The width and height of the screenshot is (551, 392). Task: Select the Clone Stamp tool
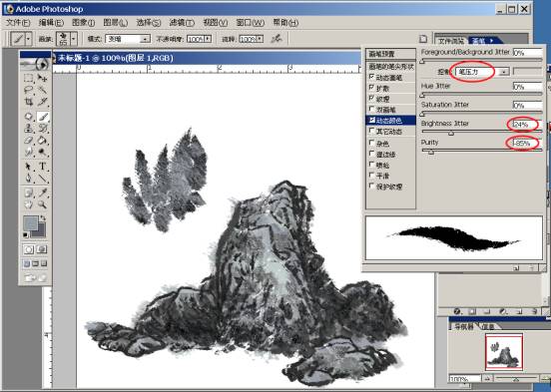point(29,129)
